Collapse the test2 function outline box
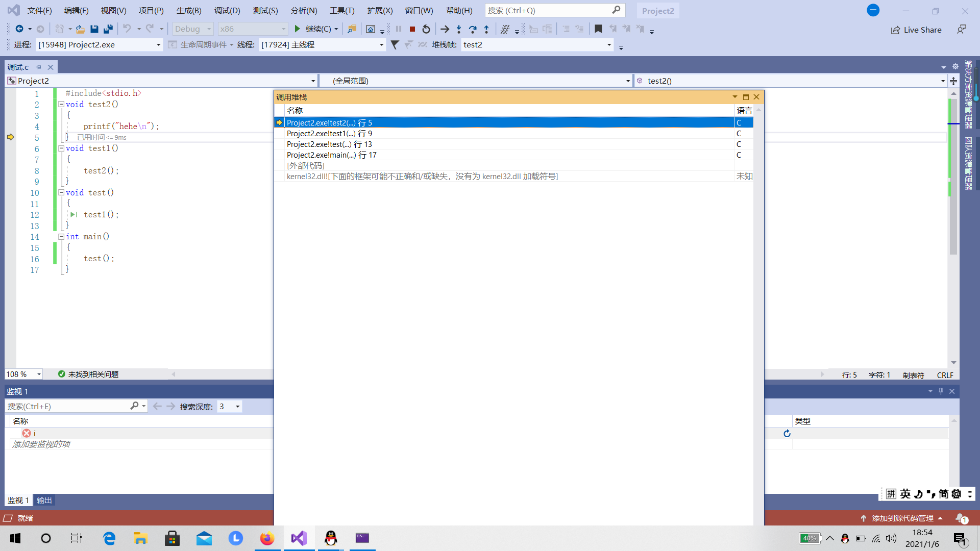 pyautogui.click(x=61, y=104)
